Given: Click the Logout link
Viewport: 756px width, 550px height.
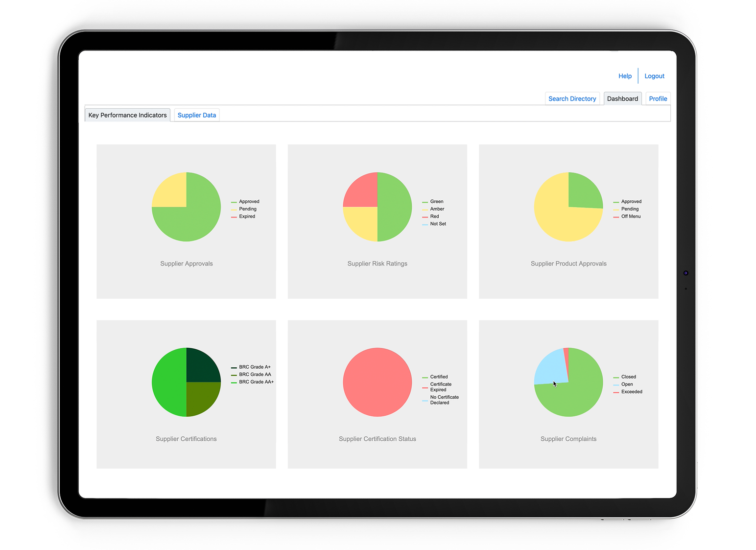Looking at the screenshot, I should coord(654,76).
